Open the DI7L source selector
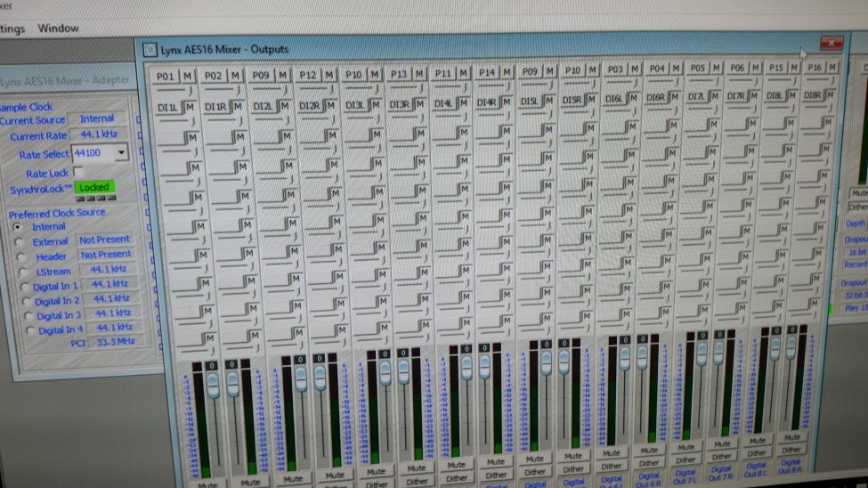 (695, 97)
